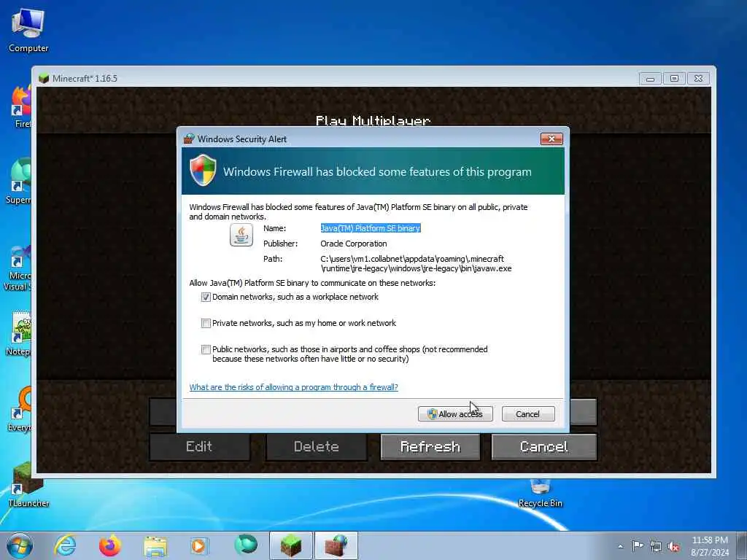Image resolution: width=747 pixels, height=560 pixels.
Task: Click the javaw.exe path text
Action: (416, 264)
